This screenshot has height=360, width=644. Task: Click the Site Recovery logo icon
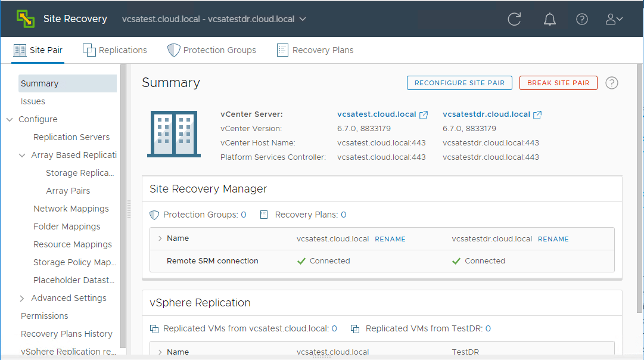[26, 19]
